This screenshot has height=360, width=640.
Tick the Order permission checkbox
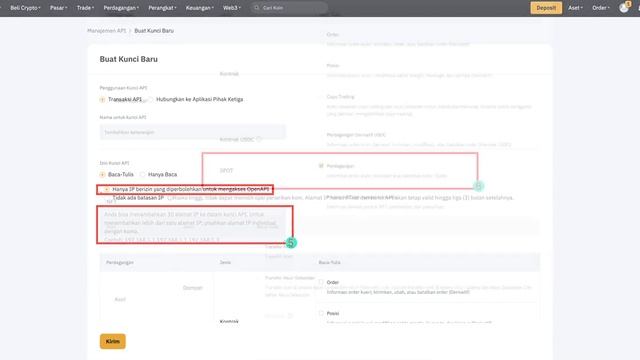321,282
